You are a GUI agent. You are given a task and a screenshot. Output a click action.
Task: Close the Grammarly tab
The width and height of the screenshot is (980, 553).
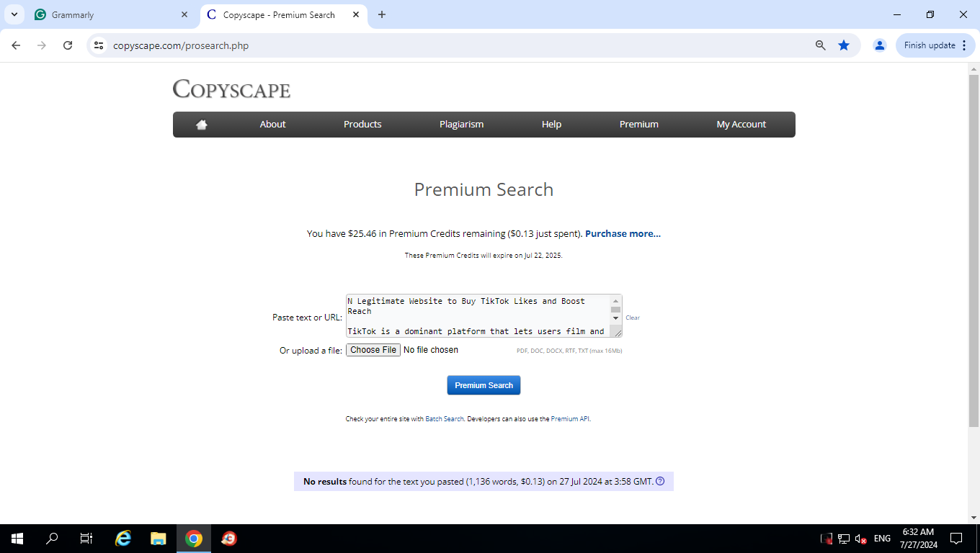tap(184, 14)
